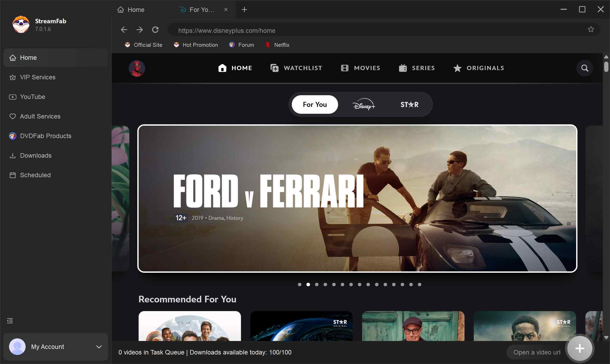Collapse the StreamFab sidebar
This screenshot has height=364, width=610.
(x=10, y=321)
